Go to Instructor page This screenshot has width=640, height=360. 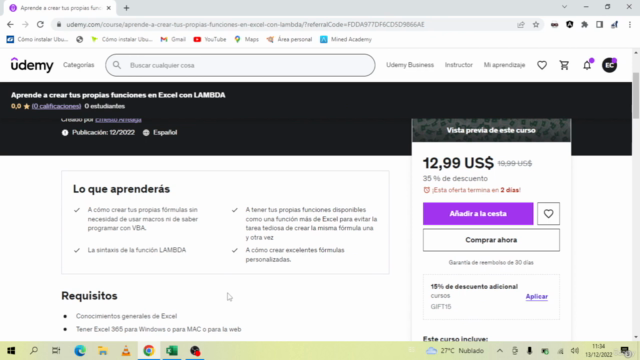coord(458,65)
